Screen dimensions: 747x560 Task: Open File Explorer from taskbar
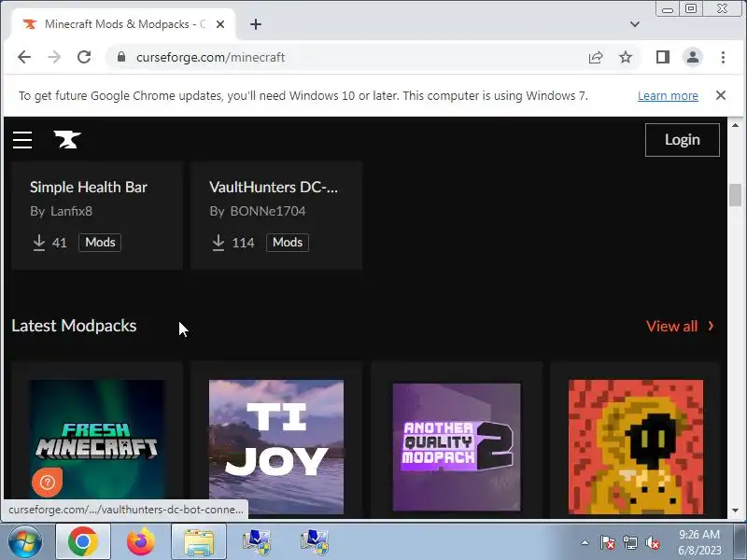(199, 542)
